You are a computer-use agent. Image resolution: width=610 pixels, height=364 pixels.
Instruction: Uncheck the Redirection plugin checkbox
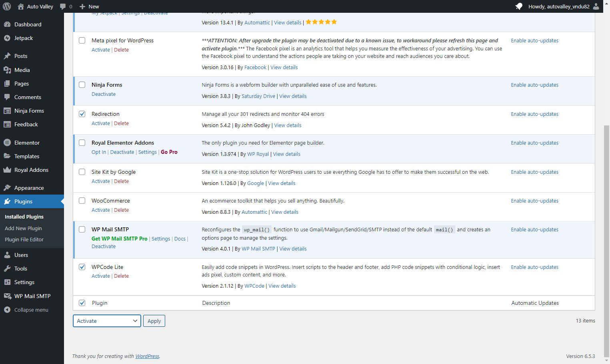82,114
